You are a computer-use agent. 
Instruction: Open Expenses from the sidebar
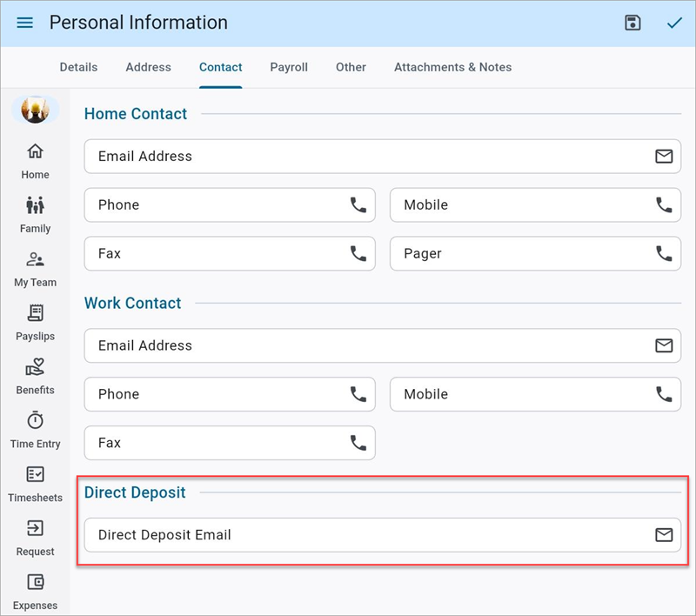[35, 592]
